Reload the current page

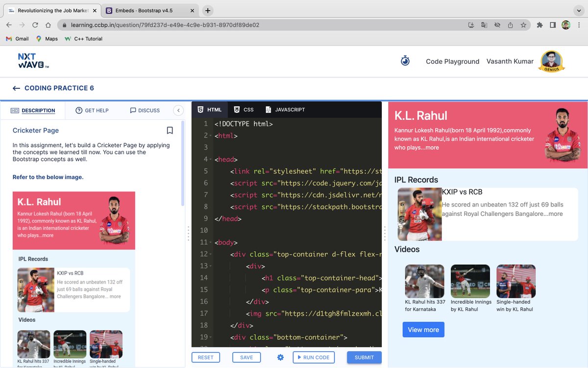(x=35, y=25)
